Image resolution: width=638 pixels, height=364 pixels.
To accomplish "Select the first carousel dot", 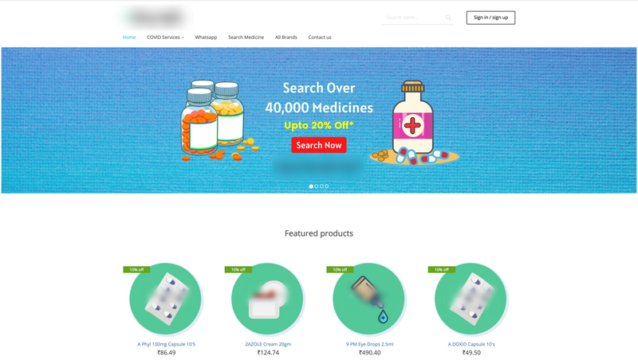I will (x=311, y=186).
